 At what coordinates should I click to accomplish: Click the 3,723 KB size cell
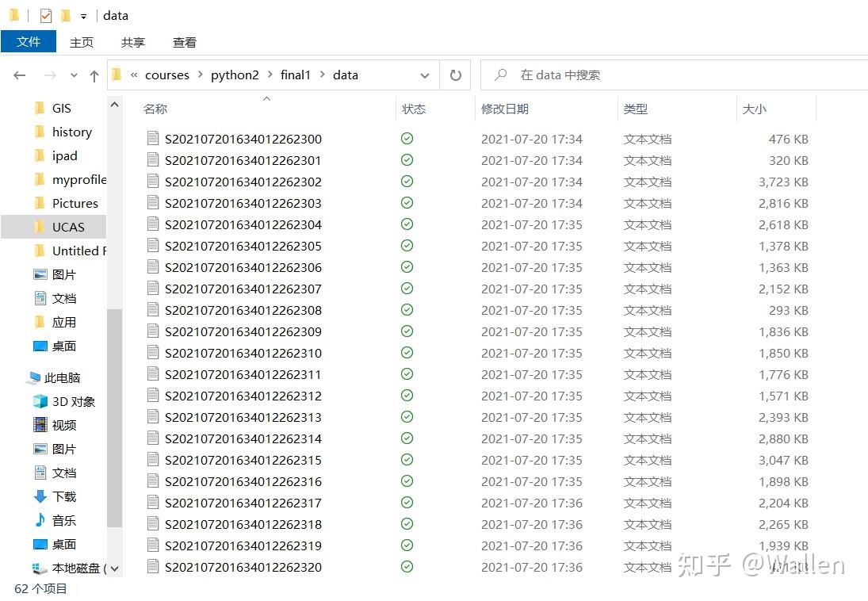pyautogui.click(x=783, y=182)
